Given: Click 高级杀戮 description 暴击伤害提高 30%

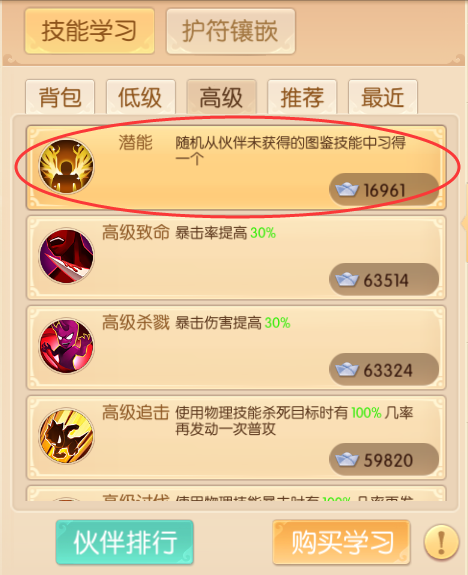Looking at the screenshot, I should point(233,323).
